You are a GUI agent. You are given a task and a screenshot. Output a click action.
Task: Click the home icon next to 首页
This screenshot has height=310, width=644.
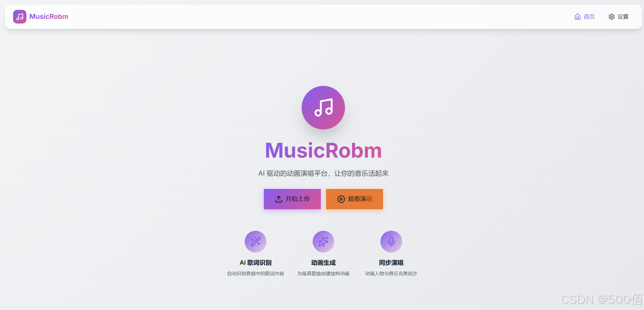[x=577, y=17]
